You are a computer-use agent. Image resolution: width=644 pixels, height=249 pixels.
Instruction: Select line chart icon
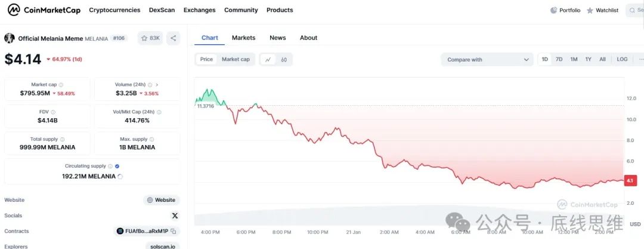268,60
